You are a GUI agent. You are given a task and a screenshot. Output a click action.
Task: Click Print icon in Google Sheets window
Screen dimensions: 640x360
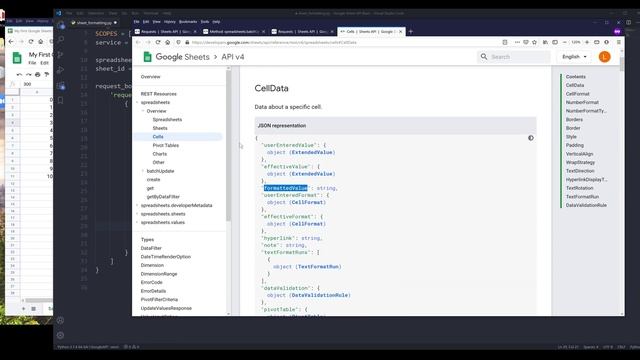tap(38, 74)
